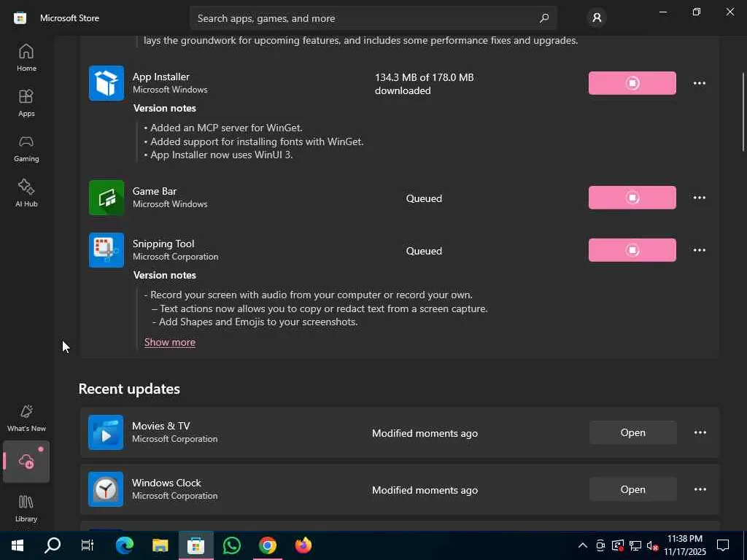Open more options for App Installer
747x560 pixels.
700,83
